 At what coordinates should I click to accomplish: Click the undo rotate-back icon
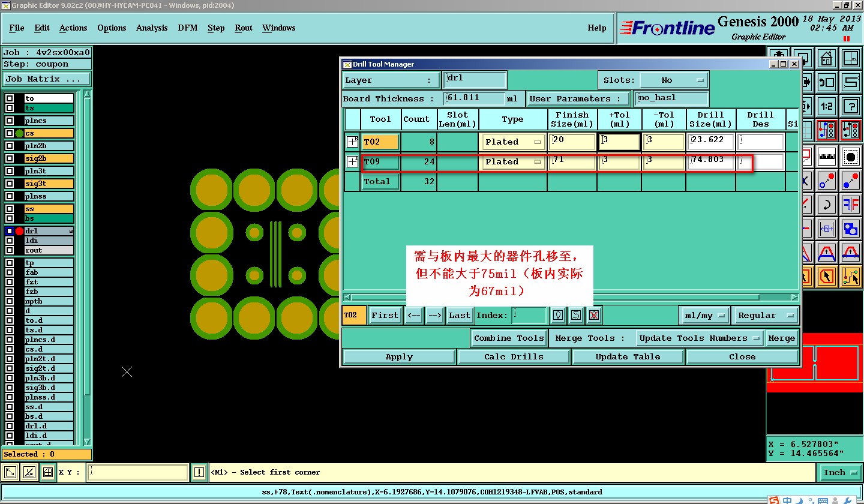click(827, 82)
